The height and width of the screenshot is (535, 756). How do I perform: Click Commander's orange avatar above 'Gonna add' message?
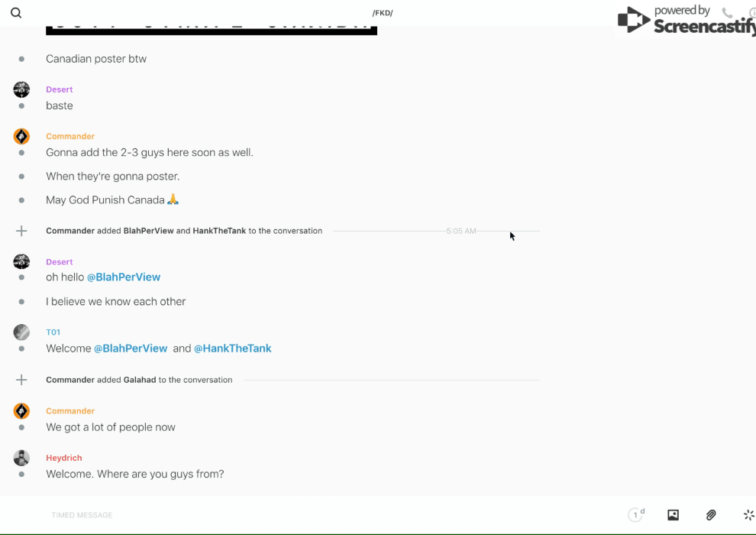[21, 137]
